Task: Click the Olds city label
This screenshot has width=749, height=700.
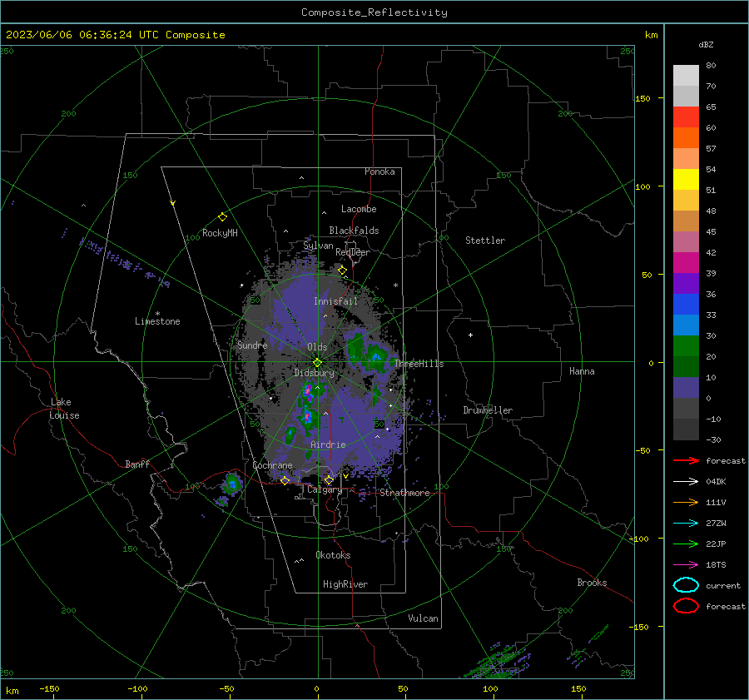Action: (x=317, y=347)
